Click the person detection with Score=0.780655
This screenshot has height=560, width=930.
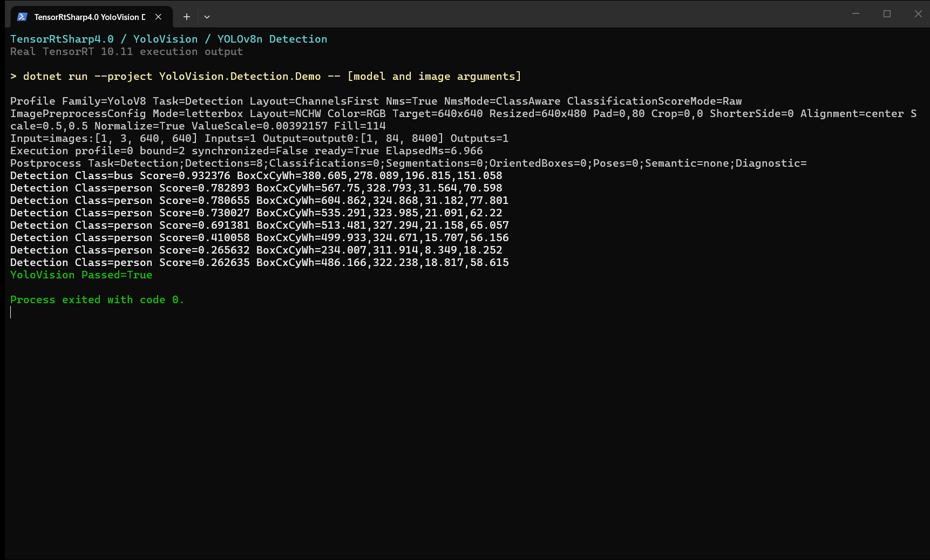pos(259,200)
